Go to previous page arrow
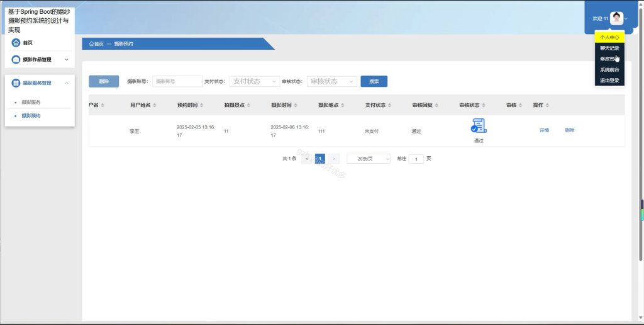Viewport: 644px width, 325px height. pyautogui.click(x=307, y=159)
